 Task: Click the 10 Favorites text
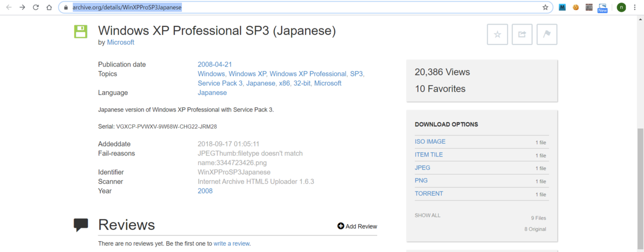440,89
